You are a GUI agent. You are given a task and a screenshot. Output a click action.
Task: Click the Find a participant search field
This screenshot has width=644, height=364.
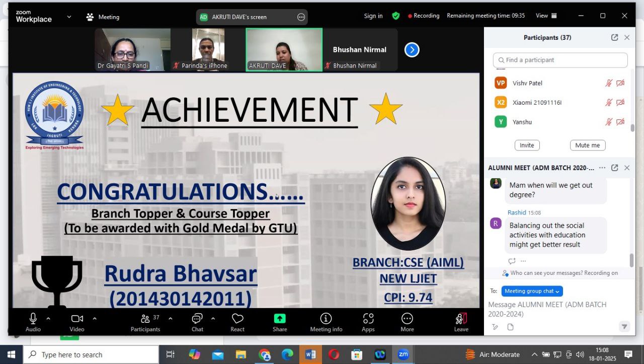tap(560, 60)
